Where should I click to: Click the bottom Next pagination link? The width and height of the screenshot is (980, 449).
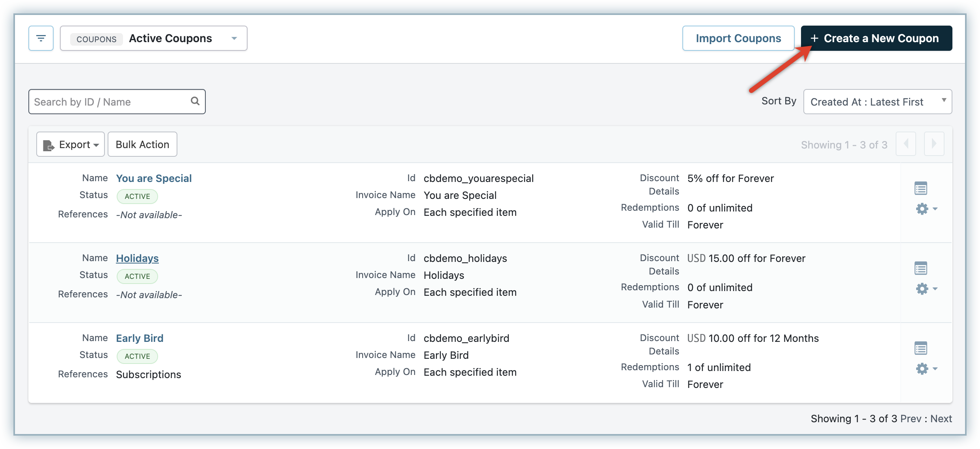tap(941, 419)
